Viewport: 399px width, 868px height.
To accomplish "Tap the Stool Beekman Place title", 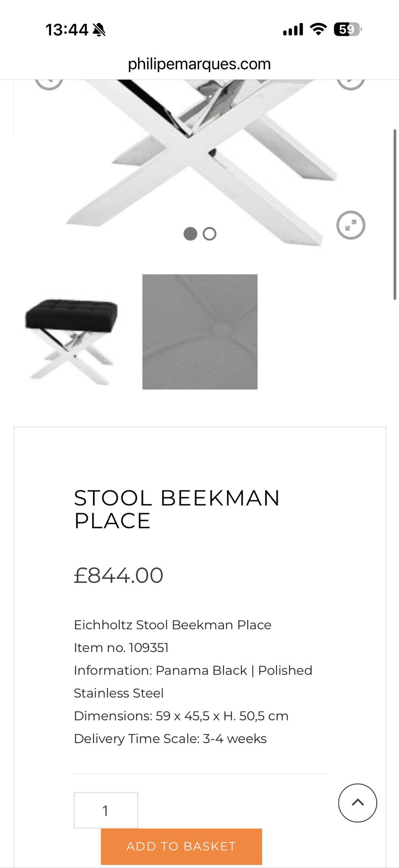I will (x=177, y=509).
